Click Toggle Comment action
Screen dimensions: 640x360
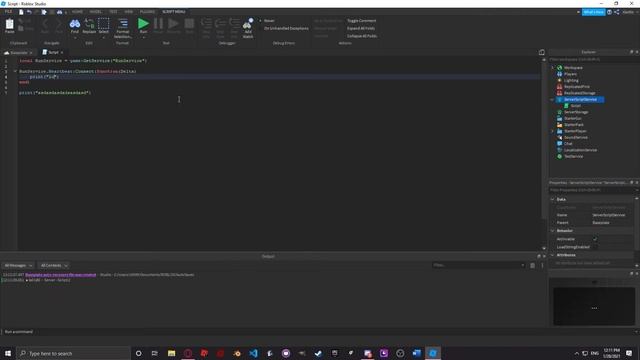pos(362,20)
